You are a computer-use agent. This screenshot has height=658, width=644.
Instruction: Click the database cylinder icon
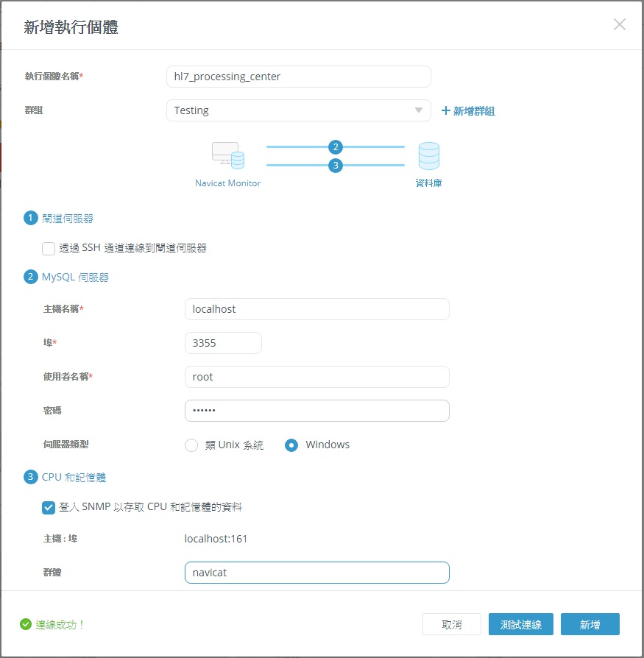[428, 156]
